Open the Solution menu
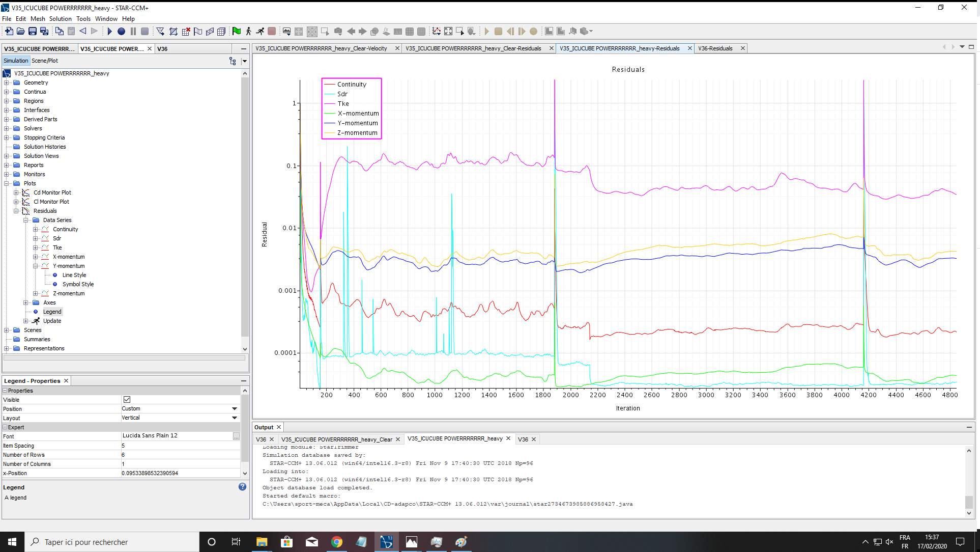 tap(60, 19)
